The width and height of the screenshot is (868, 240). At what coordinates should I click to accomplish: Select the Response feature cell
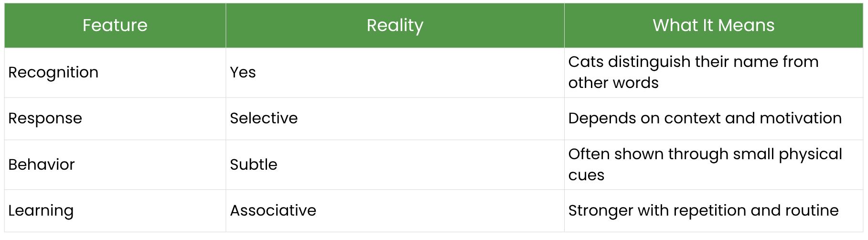tap(45, 118)
